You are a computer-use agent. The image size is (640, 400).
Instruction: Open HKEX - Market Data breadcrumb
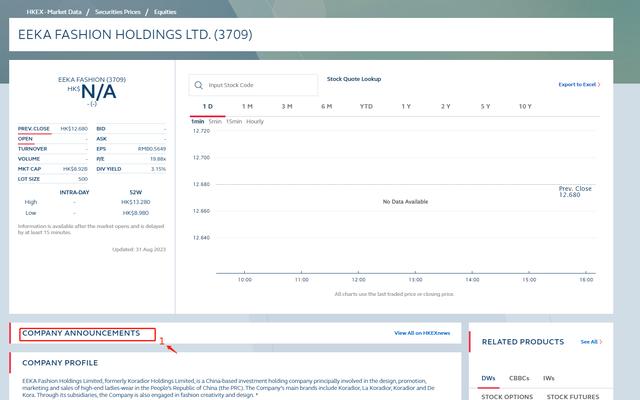(54, 11)
